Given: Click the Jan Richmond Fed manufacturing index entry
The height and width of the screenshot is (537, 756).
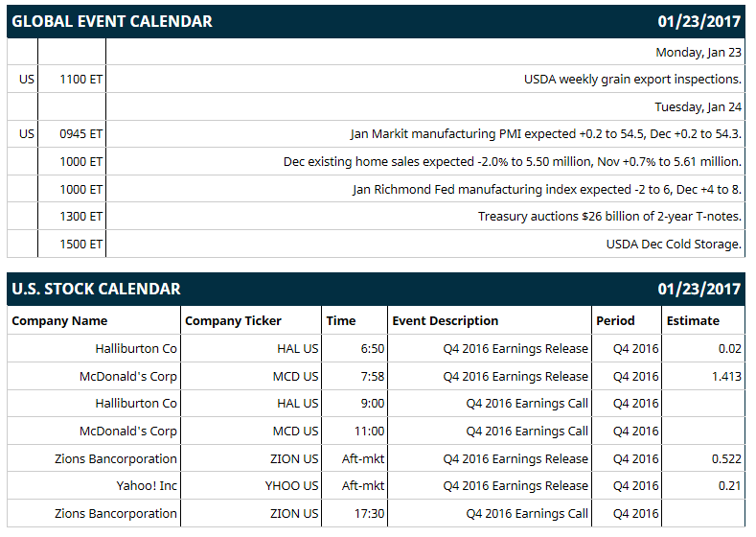Looking at the screenshot, I should tap(547, 189).
